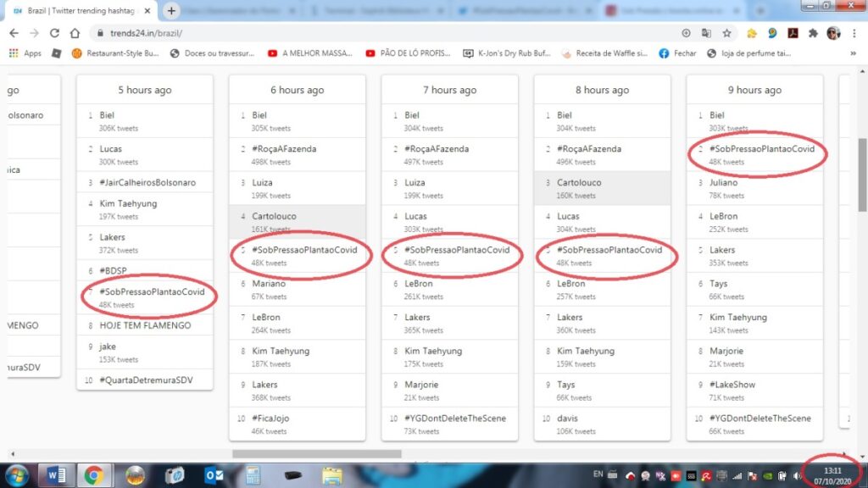Click the Adobe Acrobat extension icon

point(793,33)
